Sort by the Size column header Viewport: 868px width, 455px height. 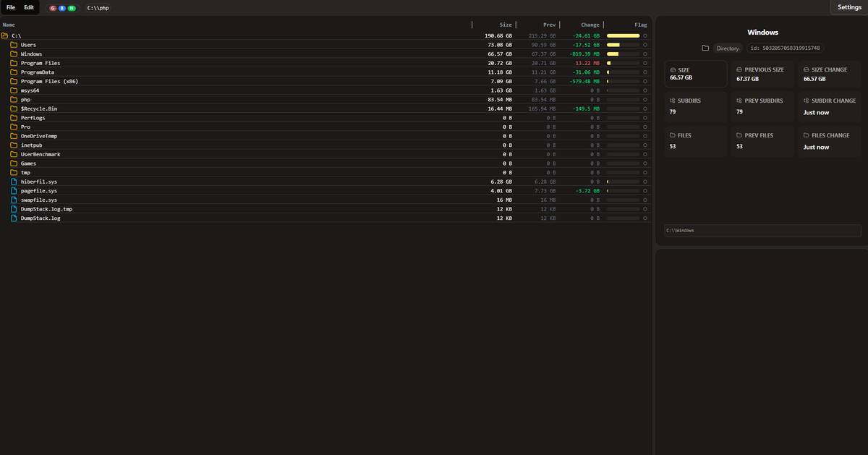(506, 25)
